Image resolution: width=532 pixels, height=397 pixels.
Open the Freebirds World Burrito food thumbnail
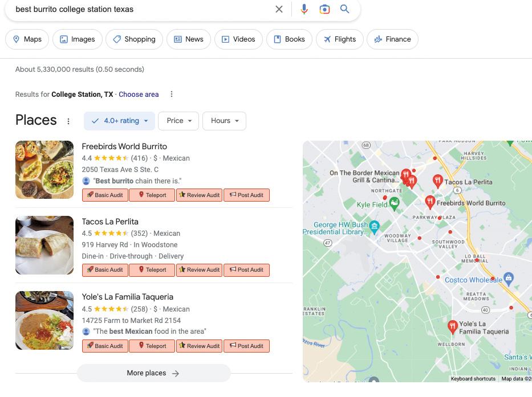(44, 170)
